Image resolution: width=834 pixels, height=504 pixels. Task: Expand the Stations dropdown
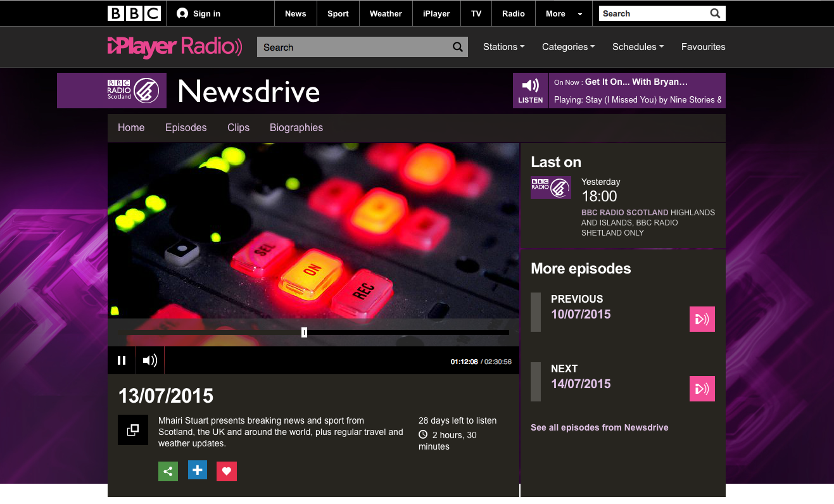coord(504,47)
